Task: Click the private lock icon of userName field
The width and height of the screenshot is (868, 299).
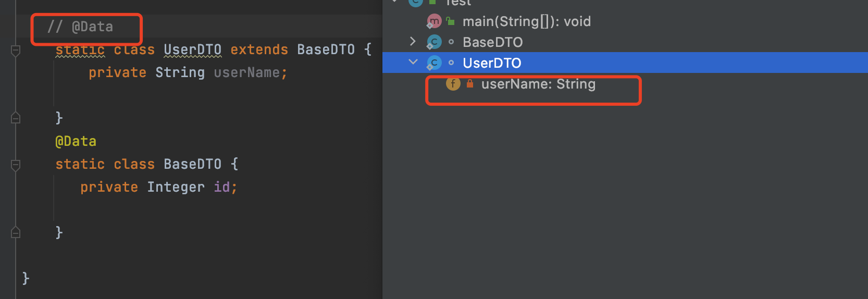Action: [x=470, y=83]
